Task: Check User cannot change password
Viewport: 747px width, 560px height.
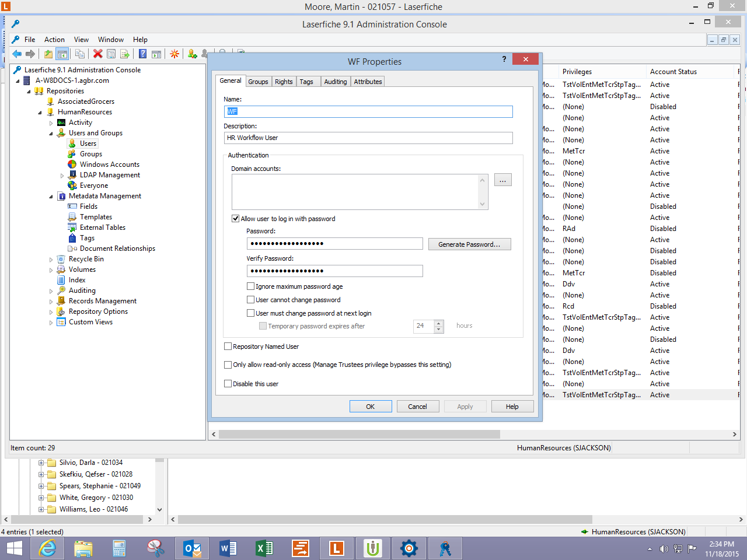Action: click(x=251, y=300)
